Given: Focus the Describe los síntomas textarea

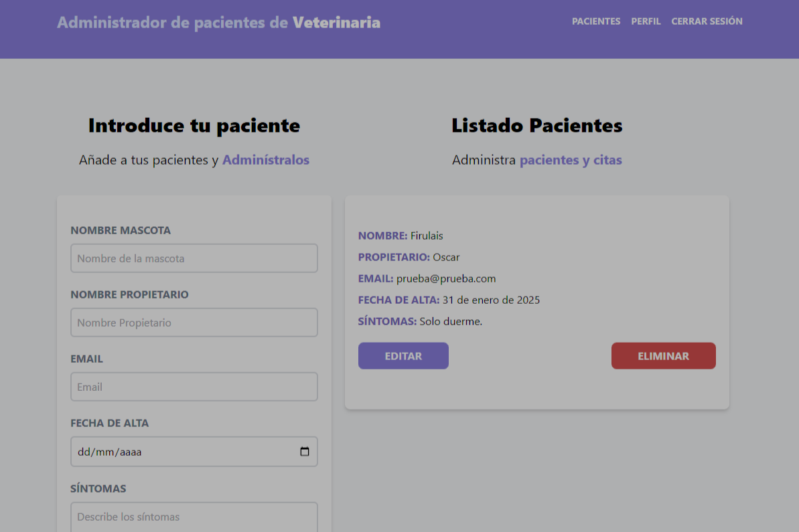Looking at the screenshot, I should 194,517.
